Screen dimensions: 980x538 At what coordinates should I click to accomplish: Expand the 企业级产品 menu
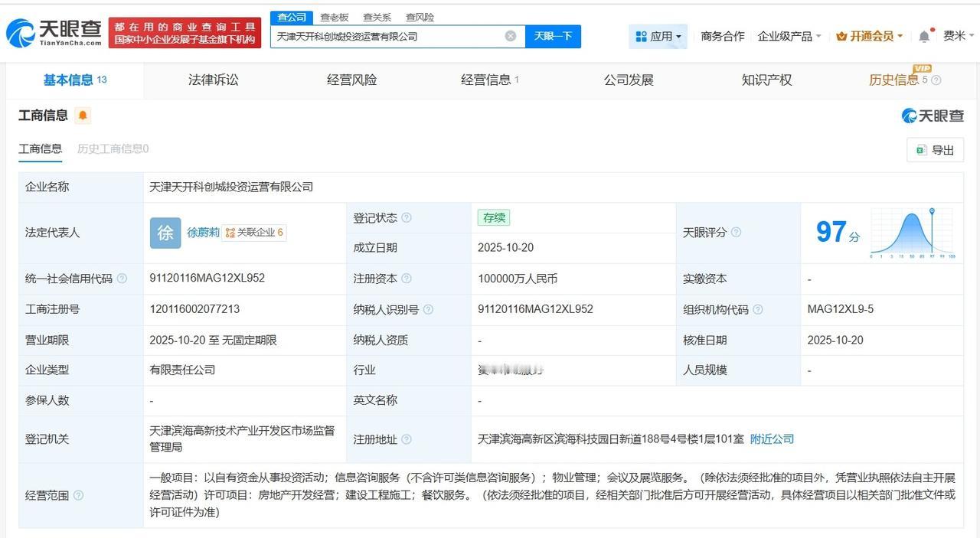(789, 36)
